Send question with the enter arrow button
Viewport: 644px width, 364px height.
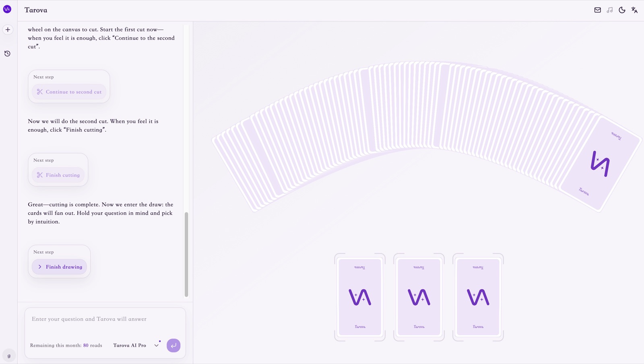(x=173, y=345)
